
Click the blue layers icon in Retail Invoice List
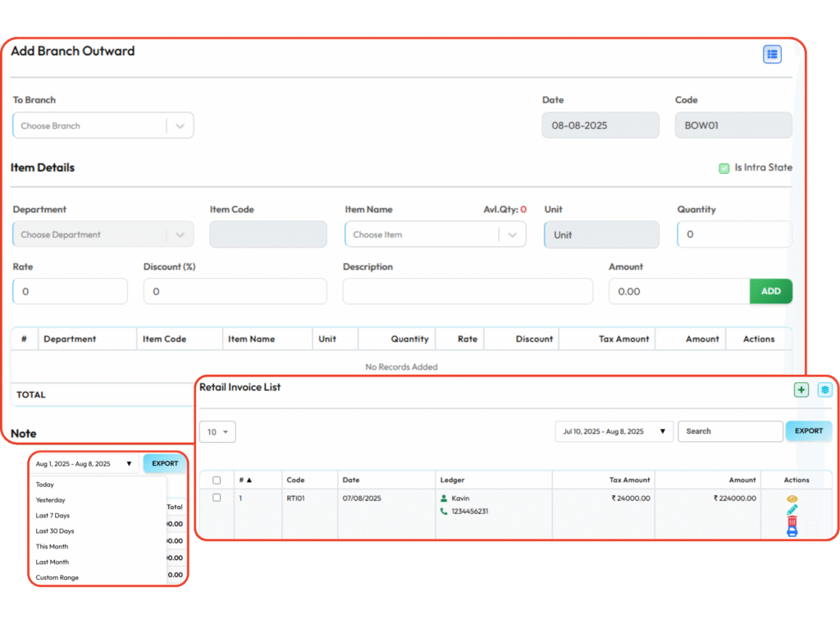point(824,390)
